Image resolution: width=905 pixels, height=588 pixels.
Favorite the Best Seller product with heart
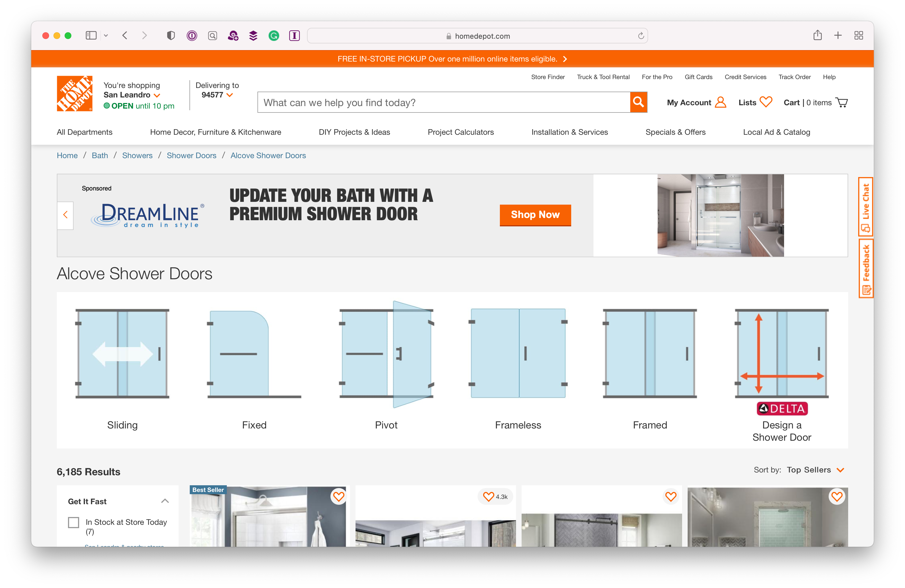click(x=339, y=496)
